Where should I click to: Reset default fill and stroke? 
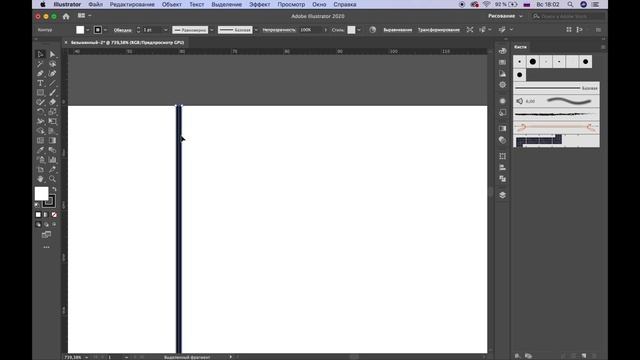(x=38, y=204)
